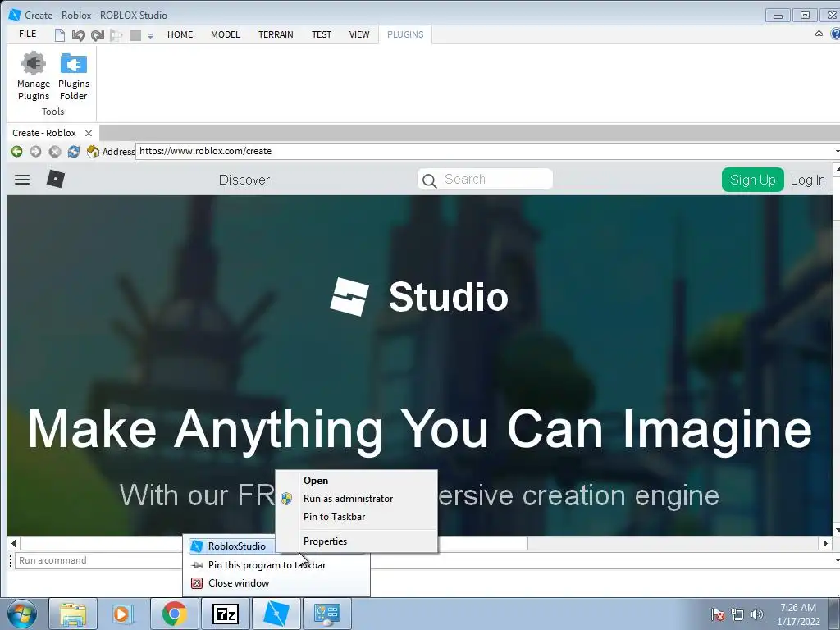The image size is (840, 630).
Task: Open the Windows Start menu
Action: pyautogui.click(x=22, y=614)
